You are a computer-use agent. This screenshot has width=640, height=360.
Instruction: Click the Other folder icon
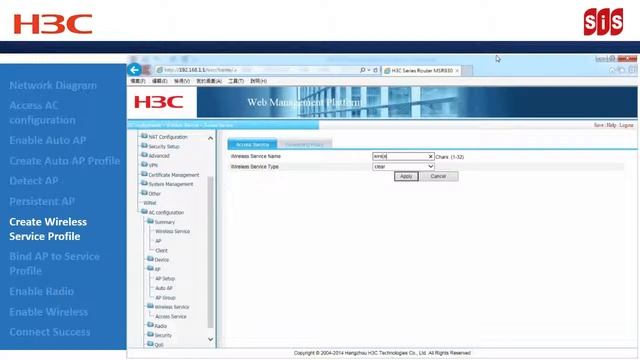click(x=144, y=193)
